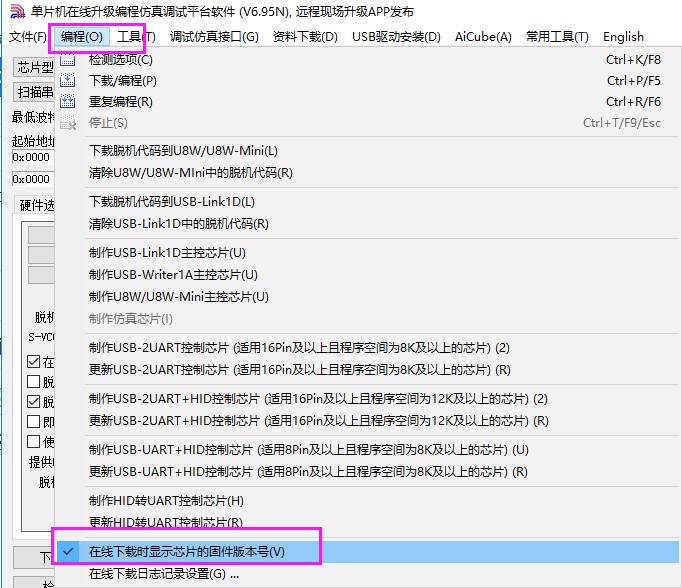Select 下载/编程(P) menu entry
The image size is (682, 588).
click(x=367, y=80)
